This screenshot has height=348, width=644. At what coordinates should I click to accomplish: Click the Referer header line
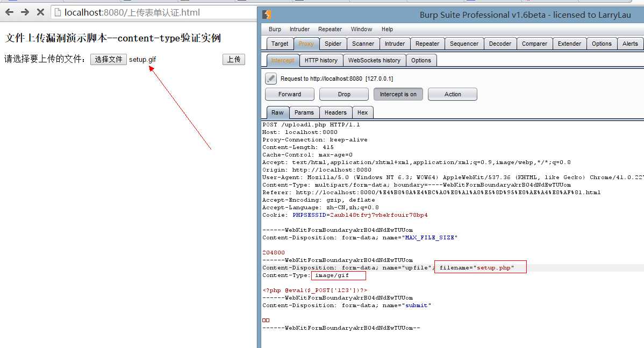[431, 192]
